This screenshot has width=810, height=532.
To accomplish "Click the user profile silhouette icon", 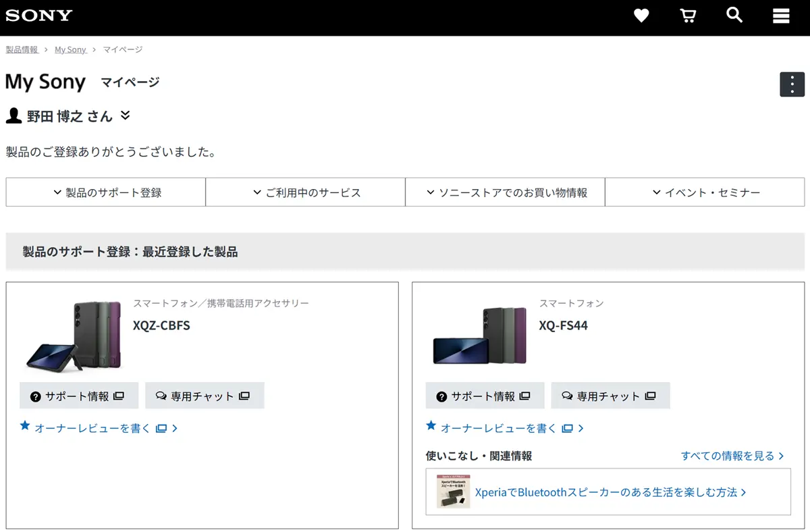I will [13, 116].
